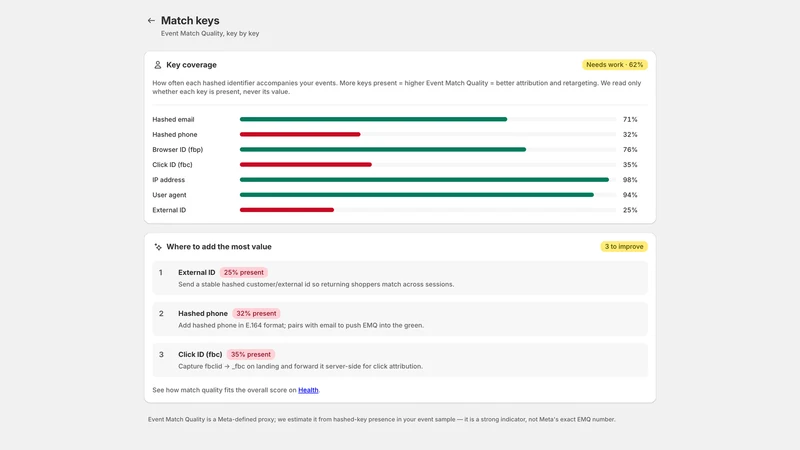Select the Hashed email coverage bar
800x450 pixels.
coord(428,119)
